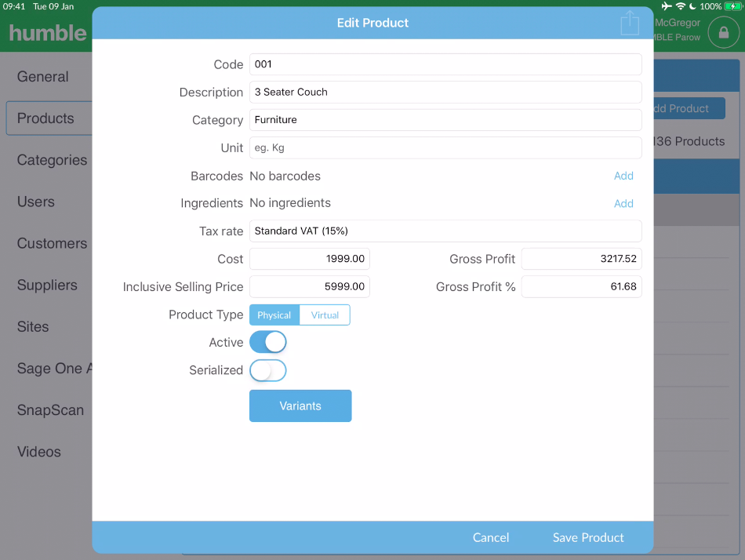Tap the airplane mode icon in status bar
The height and width of the screenshot is (560, 745).
pyautogui.click(x=667, y=6)
